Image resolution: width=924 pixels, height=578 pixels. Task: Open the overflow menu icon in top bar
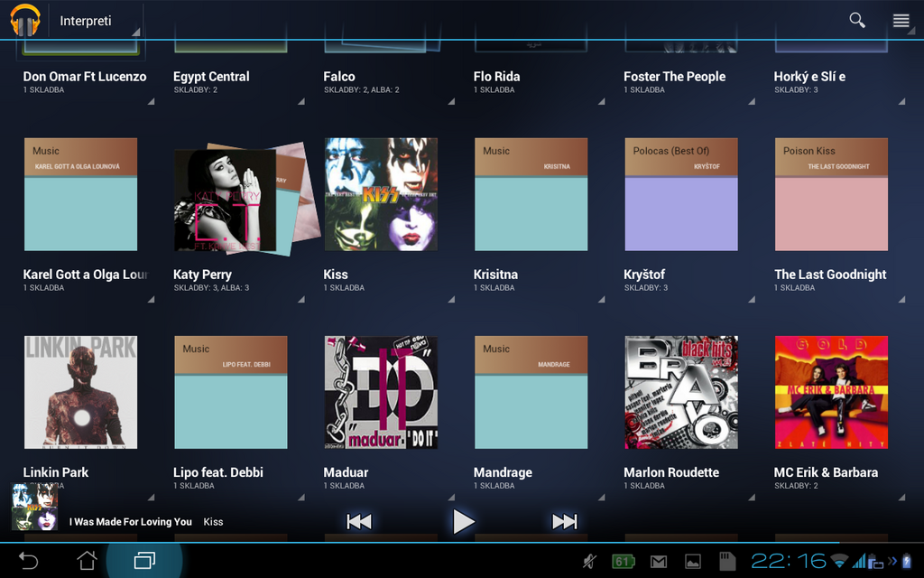[x=901, y=20]
